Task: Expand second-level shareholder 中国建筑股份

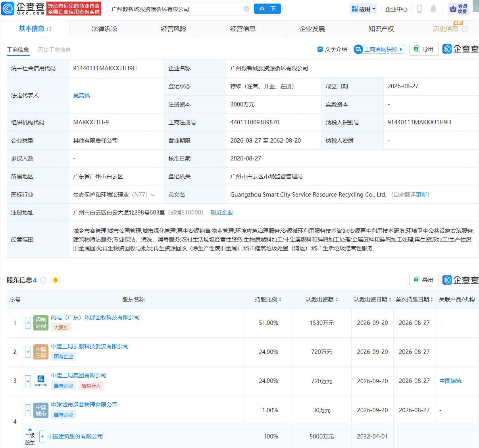Action: tap(42, 436)
